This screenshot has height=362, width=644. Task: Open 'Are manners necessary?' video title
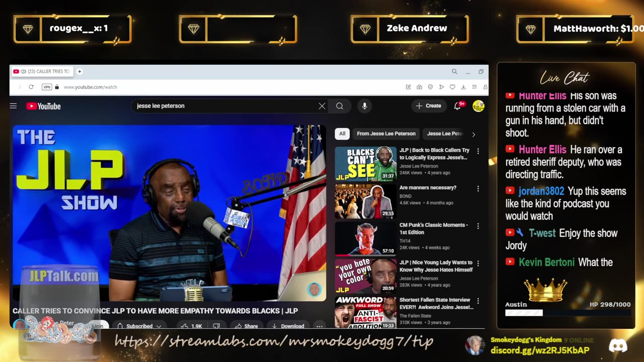click(x=428, y=188)
